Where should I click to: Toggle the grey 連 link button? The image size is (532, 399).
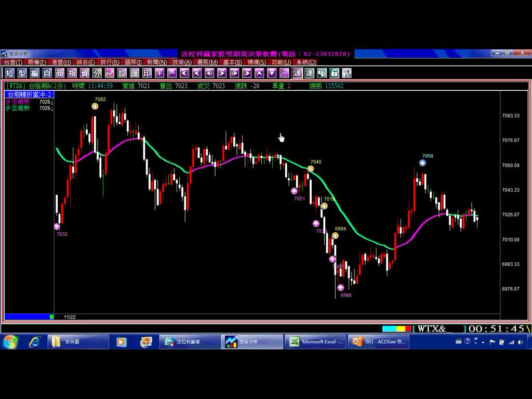(298, 73)
